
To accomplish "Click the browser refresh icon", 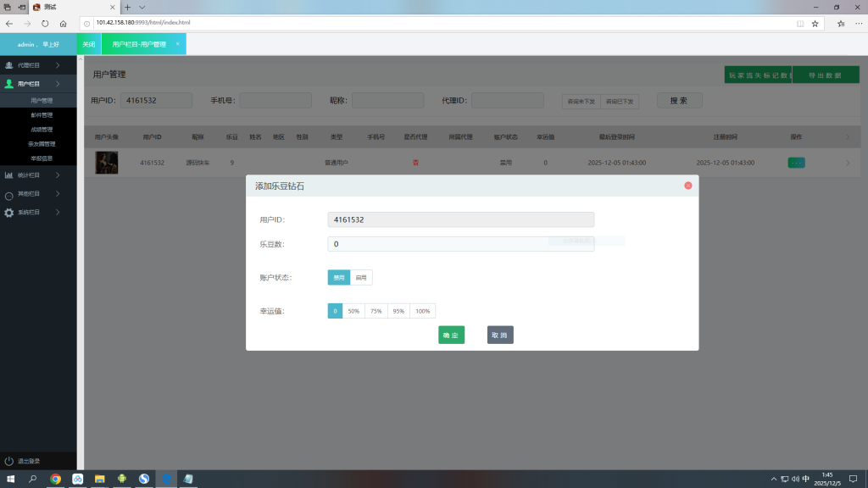I will (45, 24).
